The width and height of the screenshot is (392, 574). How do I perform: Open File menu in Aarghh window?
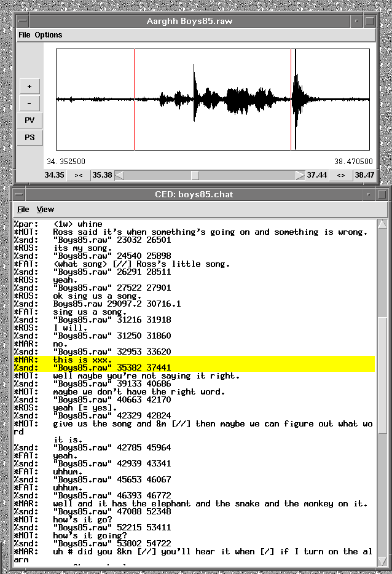pos(24,35)
